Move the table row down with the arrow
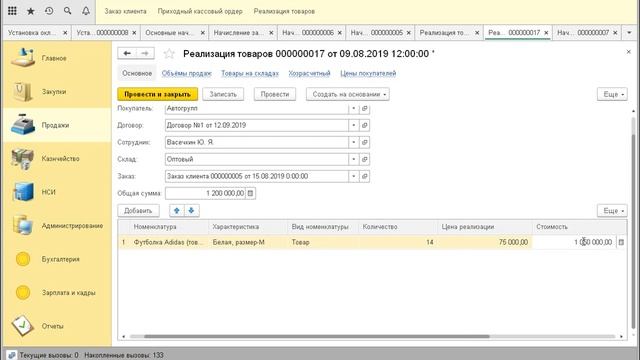 point(191,211)
